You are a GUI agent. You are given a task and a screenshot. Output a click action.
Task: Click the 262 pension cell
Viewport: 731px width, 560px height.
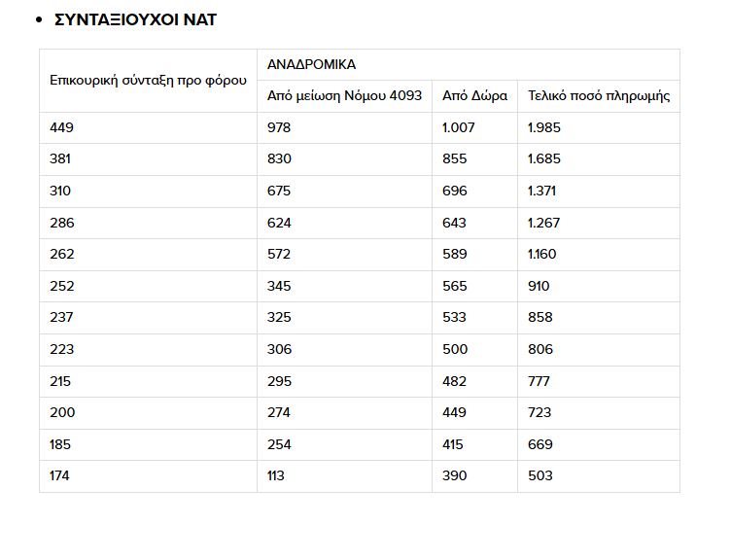[x=61, y=254]
